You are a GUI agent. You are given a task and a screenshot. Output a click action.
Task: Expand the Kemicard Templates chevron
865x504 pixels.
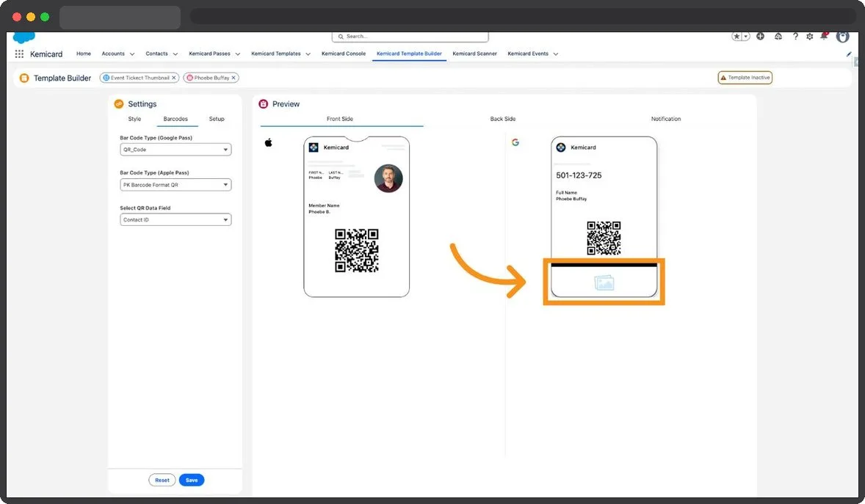(308, 54)
